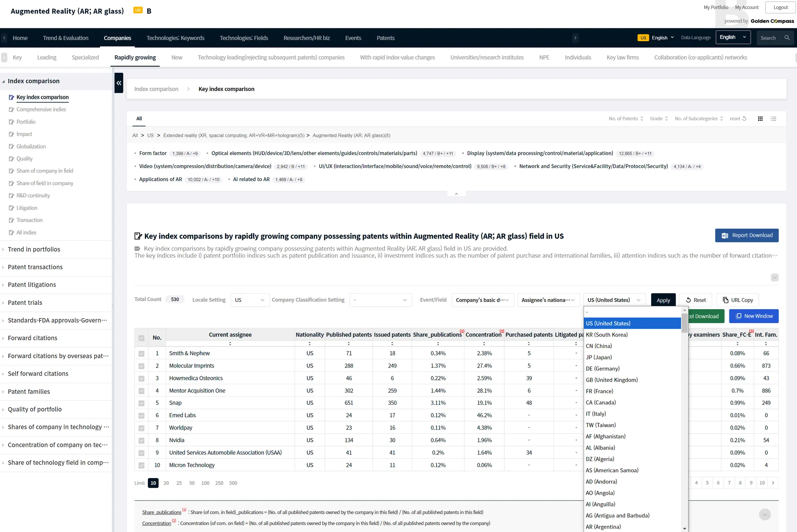Screen dimensions: 797x532
Task: Toggle the select-all header checkbox
Action: tap(141, 338)
